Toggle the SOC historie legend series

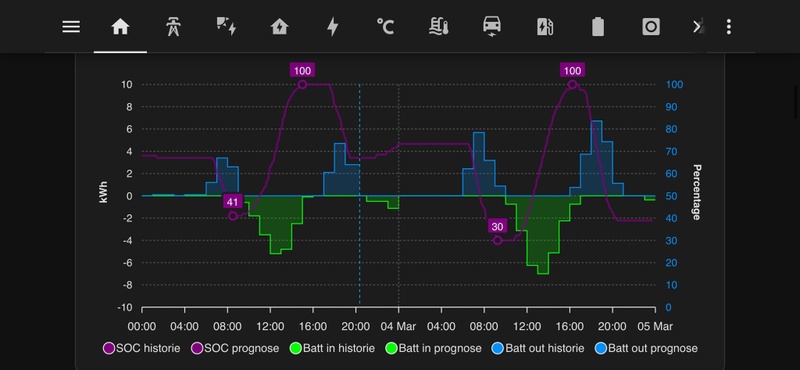point(142,349)
